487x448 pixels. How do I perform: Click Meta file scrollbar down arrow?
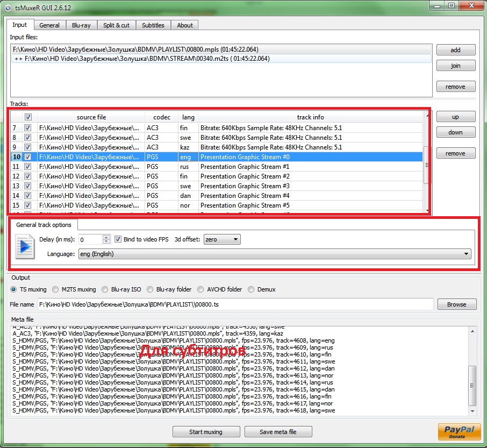(472, 411)
